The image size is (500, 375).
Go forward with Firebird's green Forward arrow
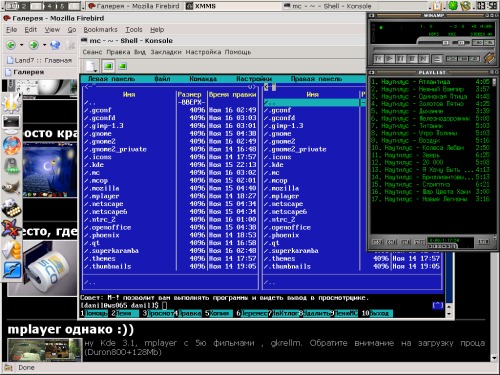33,45
